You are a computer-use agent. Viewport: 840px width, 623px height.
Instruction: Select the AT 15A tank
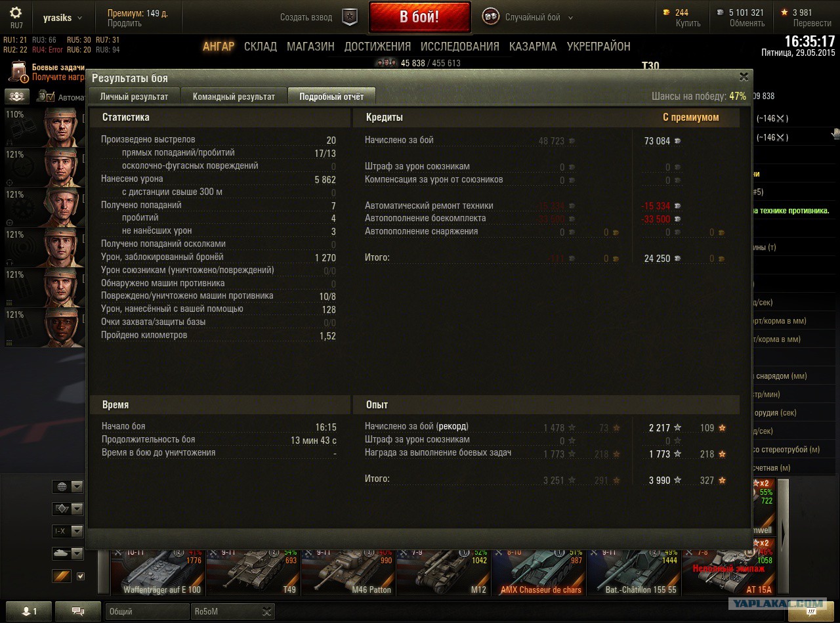coord(728,571)
